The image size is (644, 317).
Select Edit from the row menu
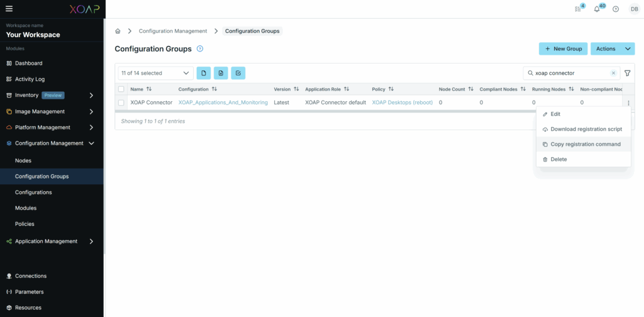coord(583,114)
